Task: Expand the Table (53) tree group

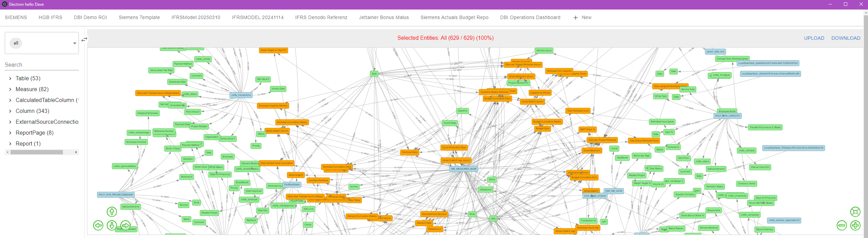Action: coord(10,79)
